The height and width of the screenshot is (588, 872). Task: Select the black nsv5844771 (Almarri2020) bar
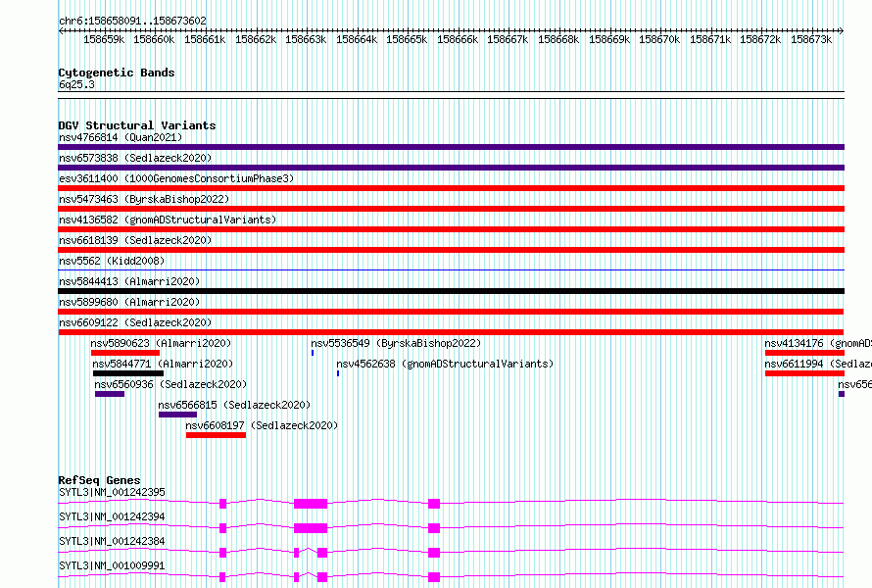point(128,373)
